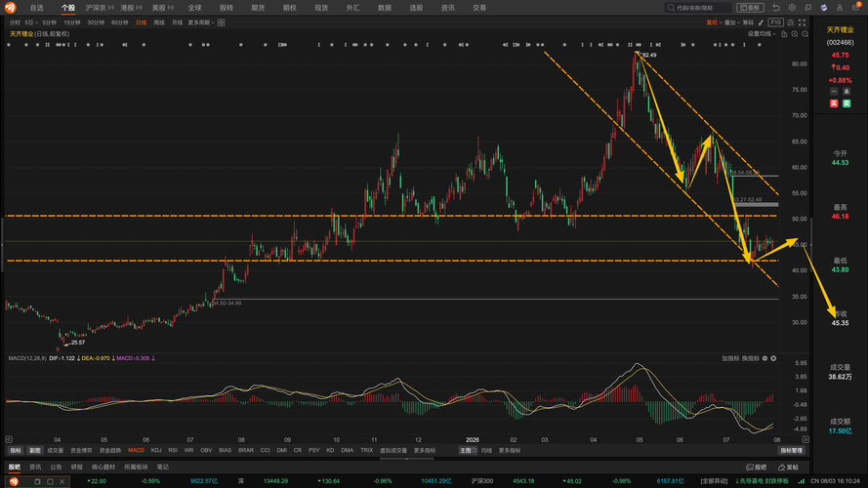Viewport: 868px width, 488px height.
Task: Open the user account icon
Action: pos(840,8)
